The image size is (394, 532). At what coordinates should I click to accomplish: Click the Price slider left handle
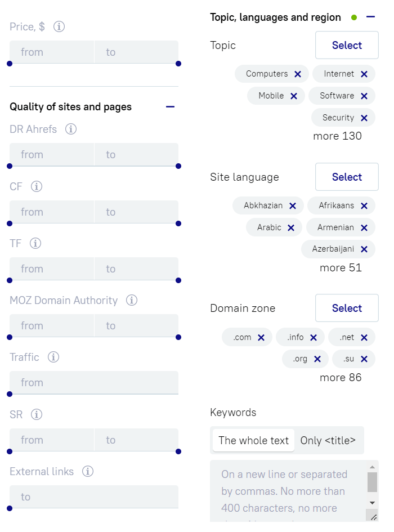[10, 64]
